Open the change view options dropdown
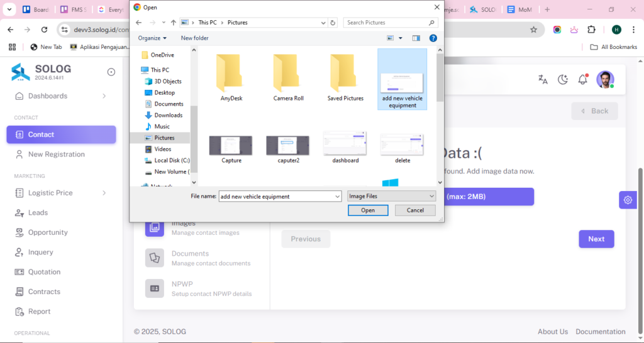Viewport: 644px width, 343px height. (x=401, y=38)
